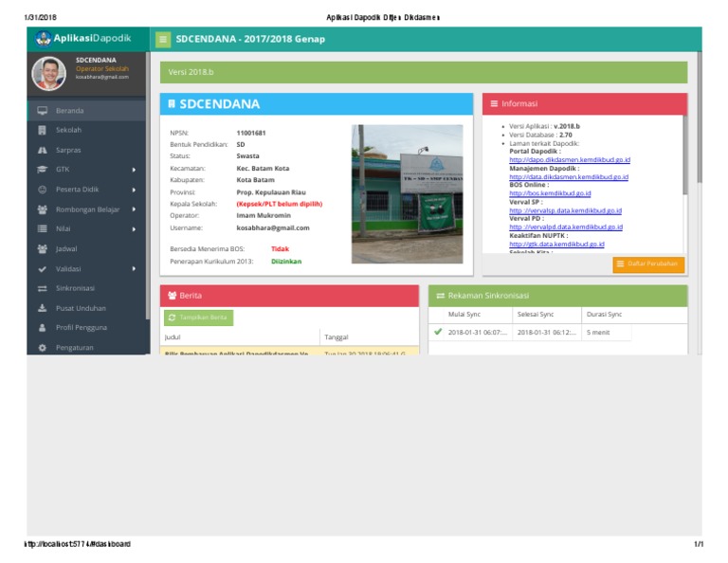Screen dimensions: 728x563
Task: Click the GTK graduation cap icon
Action: [x=43, y=170]
